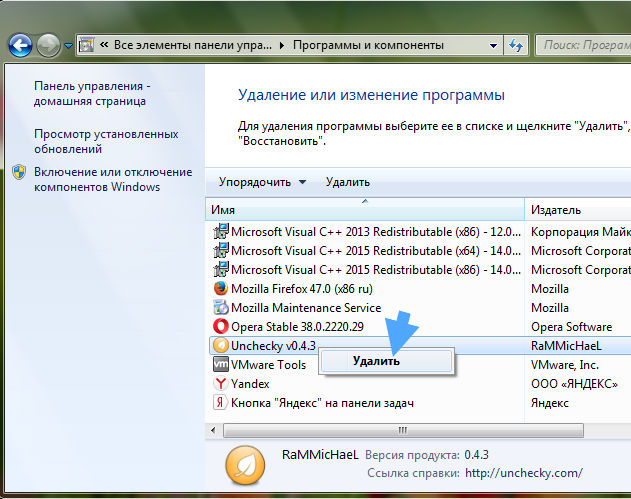Select the Visual C++ 2015 (x86) installer icon

221,269
